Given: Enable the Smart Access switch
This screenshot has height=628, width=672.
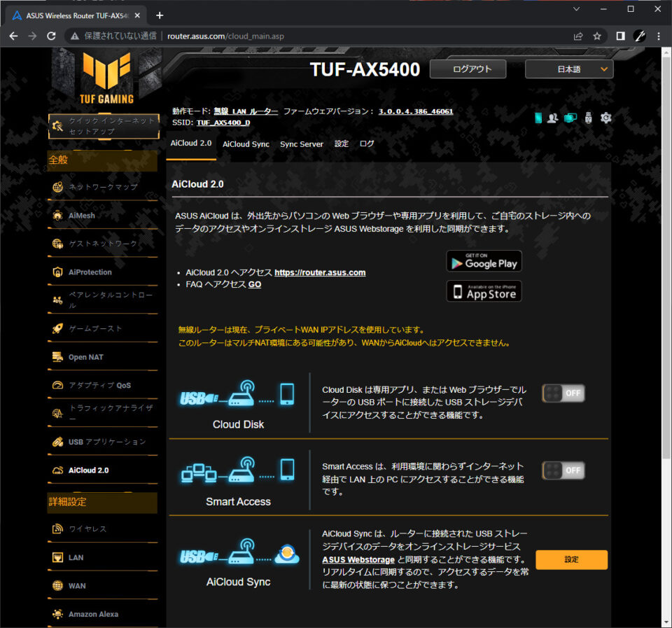Looking at the screenshot, I should (x=563, y=470).
